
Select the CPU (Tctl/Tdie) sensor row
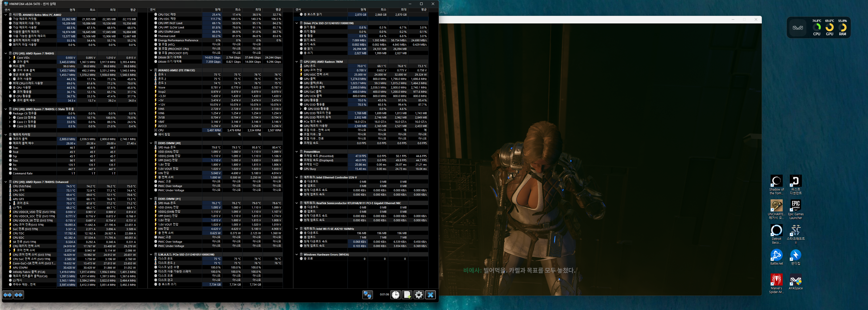tap(22, 186)
